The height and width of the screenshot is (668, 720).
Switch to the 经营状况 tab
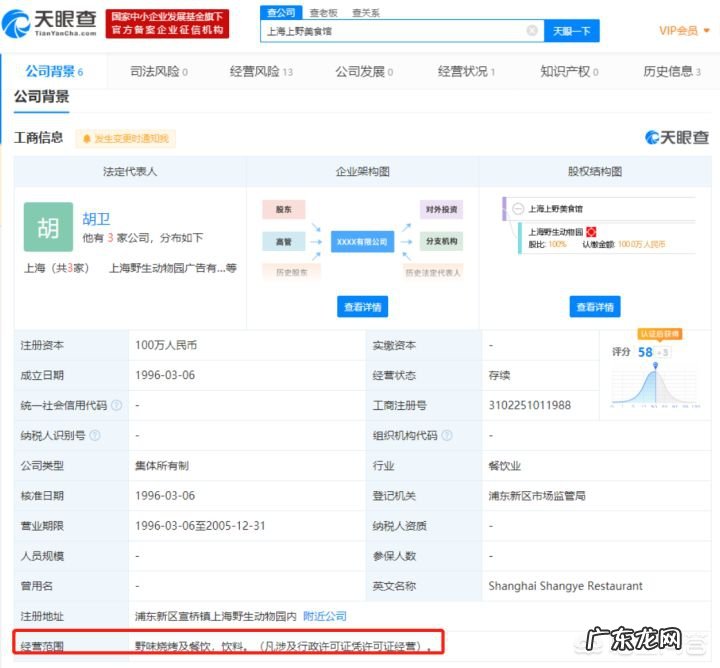click(466, 72)
